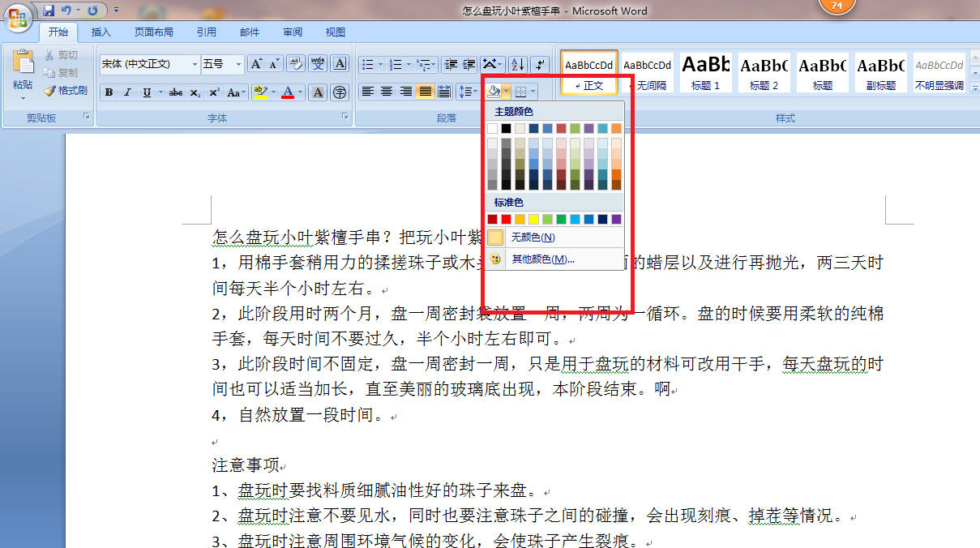Screen dimensions: 980x548
Task: Expand the font color dropdown arrow
Action: coord(300,92)
